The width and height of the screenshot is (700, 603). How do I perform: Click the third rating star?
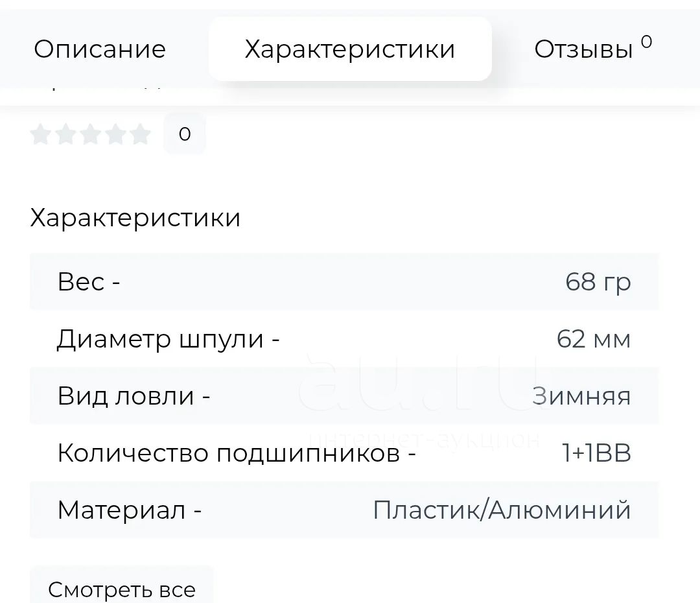pos(91,134)
